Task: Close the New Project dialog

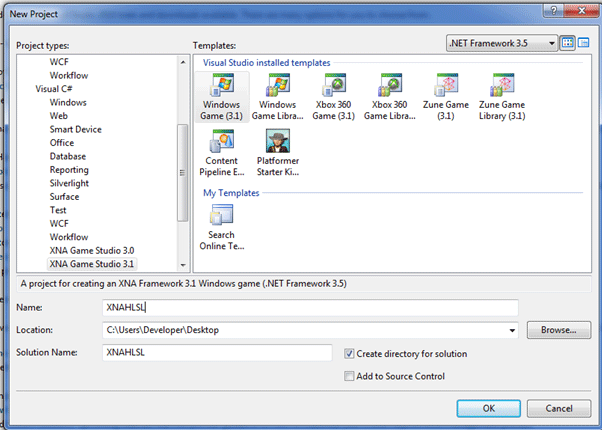Action: (x=581, y=11)
